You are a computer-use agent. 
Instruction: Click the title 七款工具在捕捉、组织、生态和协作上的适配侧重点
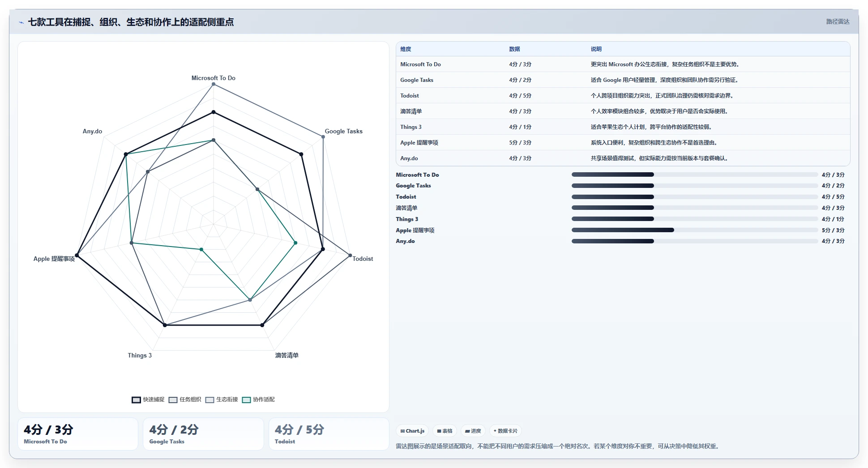[131, 22]
